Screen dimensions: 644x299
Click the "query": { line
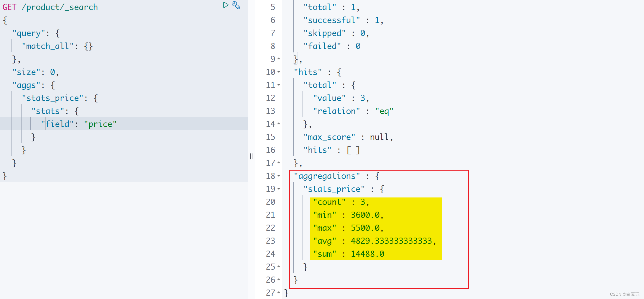click(36, 33)
